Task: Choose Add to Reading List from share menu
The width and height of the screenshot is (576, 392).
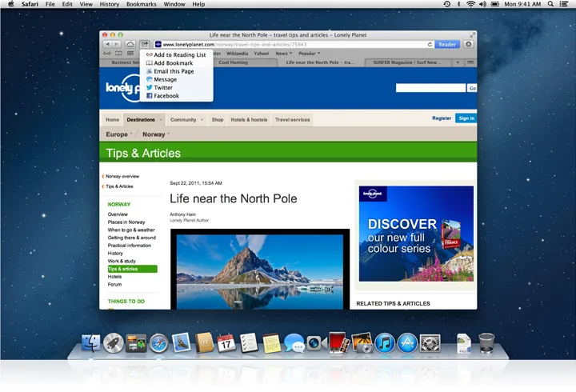Action: (176, 54)
